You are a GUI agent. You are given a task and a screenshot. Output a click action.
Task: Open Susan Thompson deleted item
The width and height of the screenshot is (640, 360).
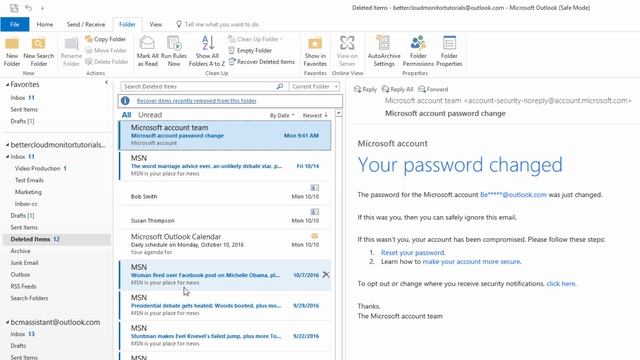[225, 217]
